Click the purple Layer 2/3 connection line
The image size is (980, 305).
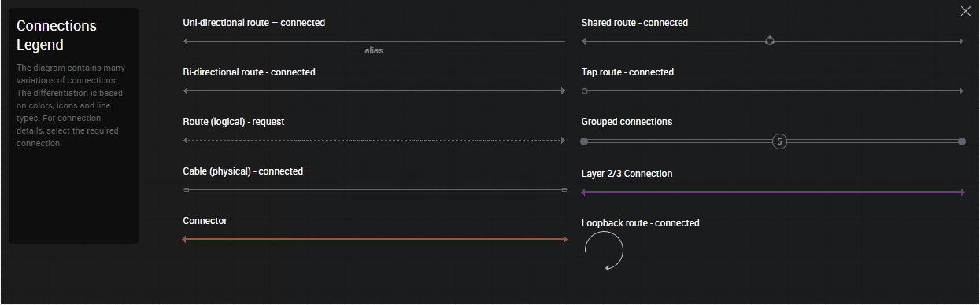772,192
